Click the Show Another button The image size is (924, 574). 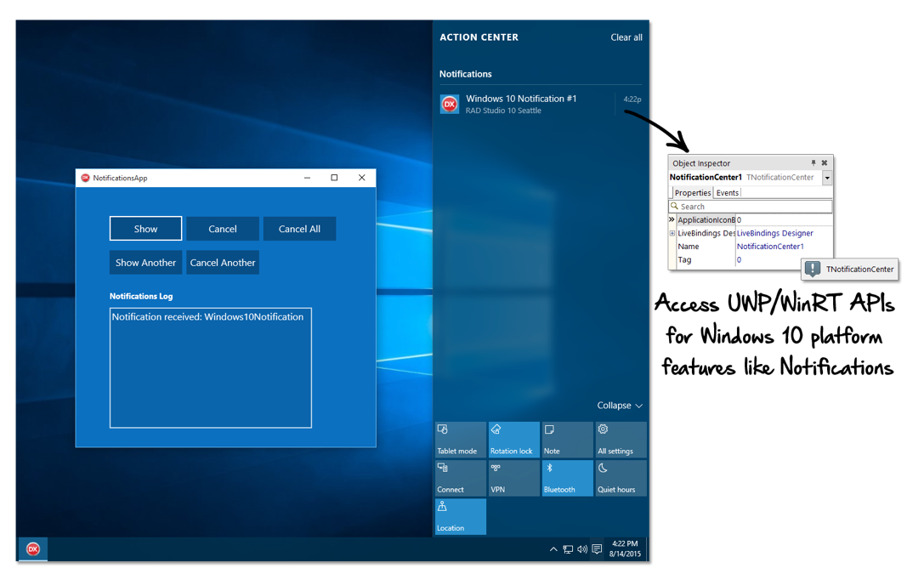point(145,262)
